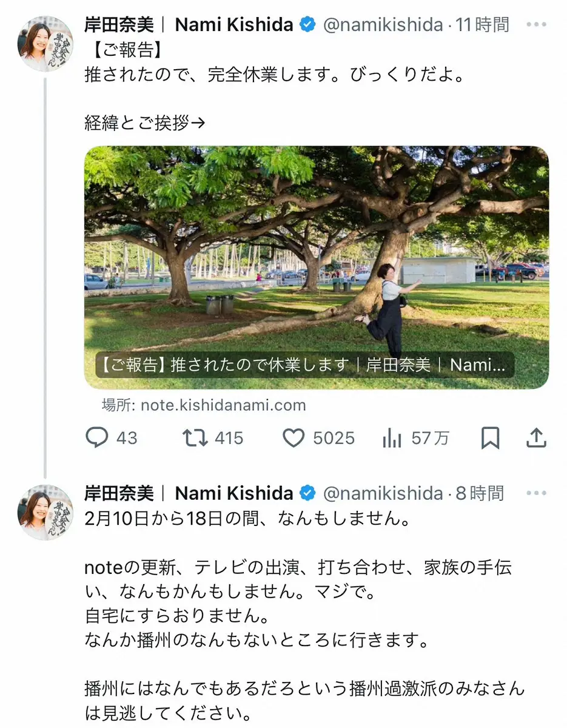The width and height of the screenshot is (567, 728).
Task: Open the second tweet's verified checkmark
Action: (x=308, y=493)
